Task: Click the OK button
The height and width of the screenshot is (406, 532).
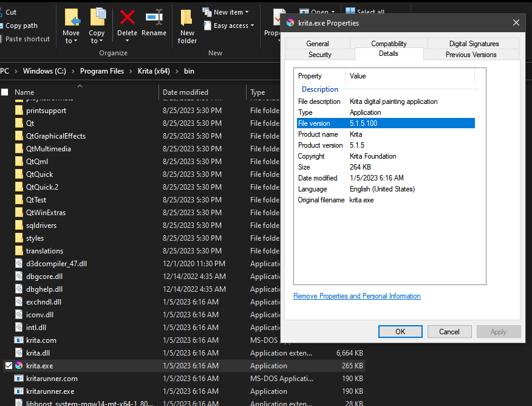Action: coord(400,332)
